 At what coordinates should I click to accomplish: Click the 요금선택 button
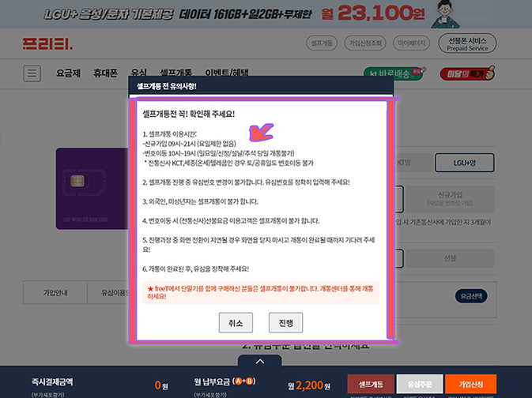(x=471, y=296)
